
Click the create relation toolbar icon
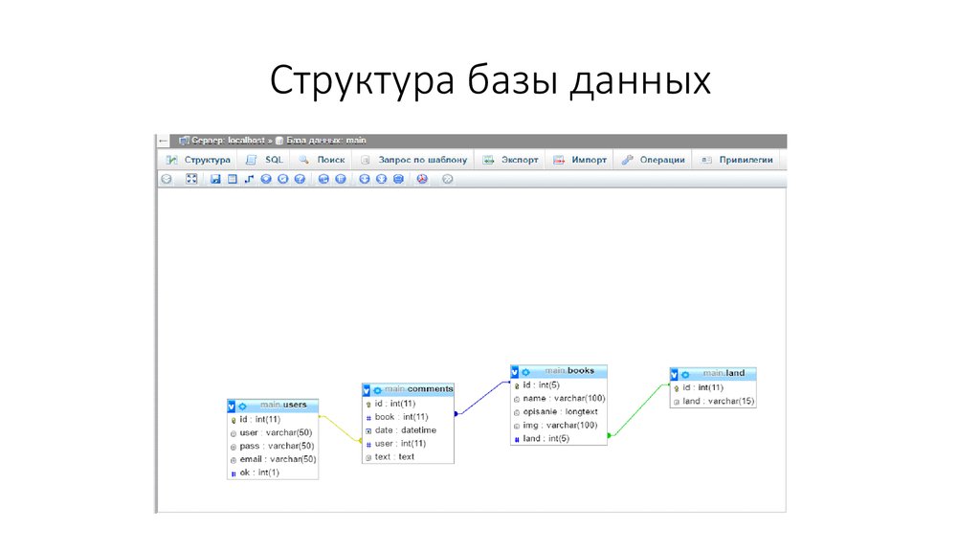249,179
